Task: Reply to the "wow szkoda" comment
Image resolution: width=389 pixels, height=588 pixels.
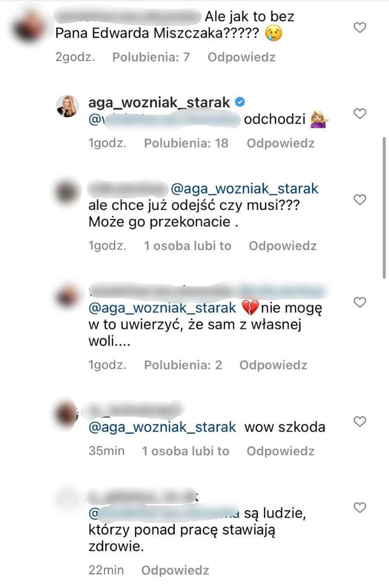Action: coord(280,451)
